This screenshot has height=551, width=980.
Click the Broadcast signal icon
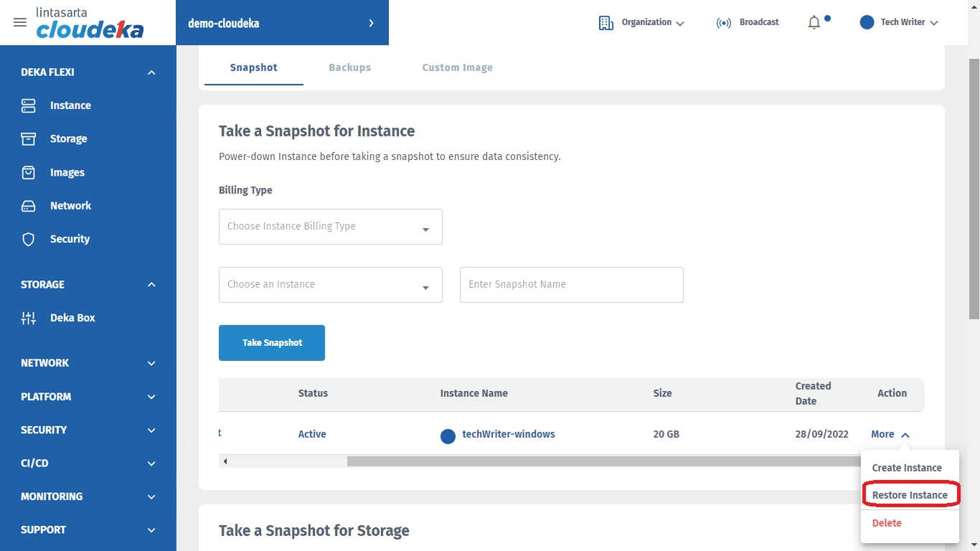pos(724,23)
